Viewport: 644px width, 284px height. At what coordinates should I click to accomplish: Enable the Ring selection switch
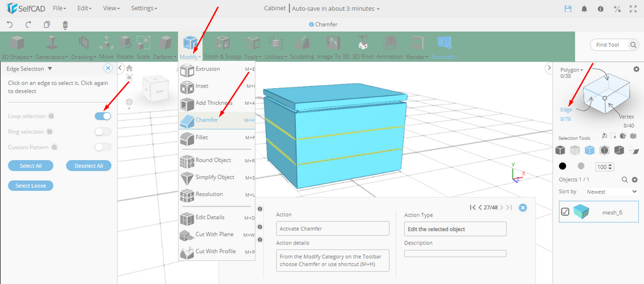(x=103, y=132)
